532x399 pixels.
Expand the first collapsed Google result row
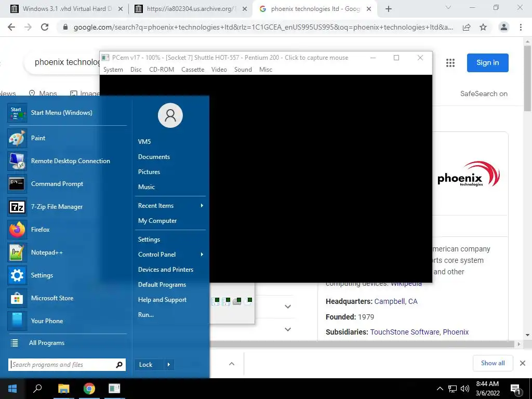pyautogui.click(x=288, y=307)
